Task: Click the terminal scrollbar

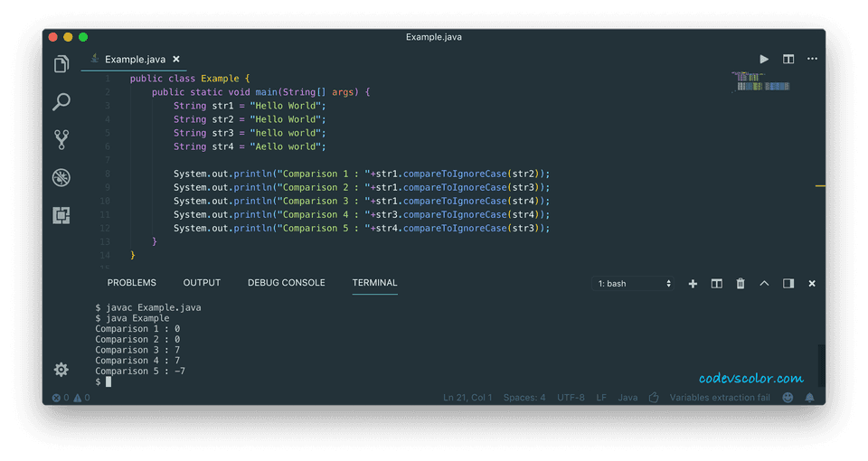Action: 822,365
